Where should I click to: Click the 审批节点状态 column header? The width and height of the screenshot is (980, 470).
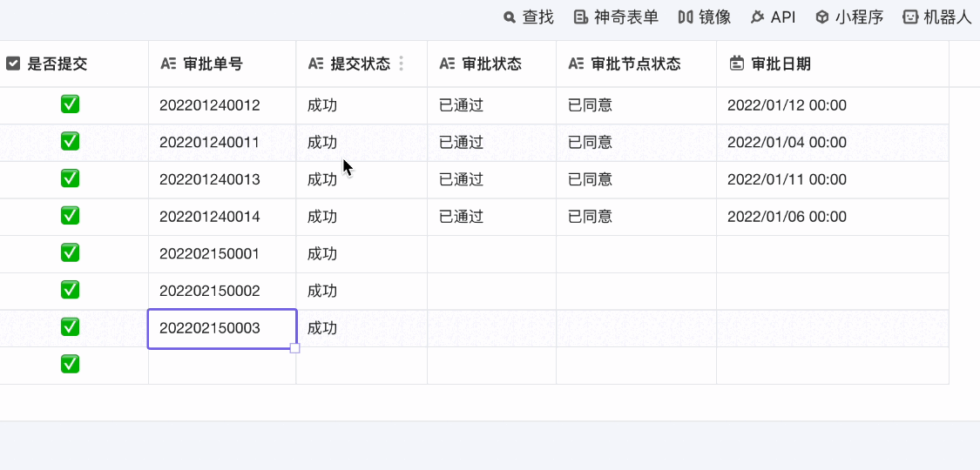click(635, 64)
